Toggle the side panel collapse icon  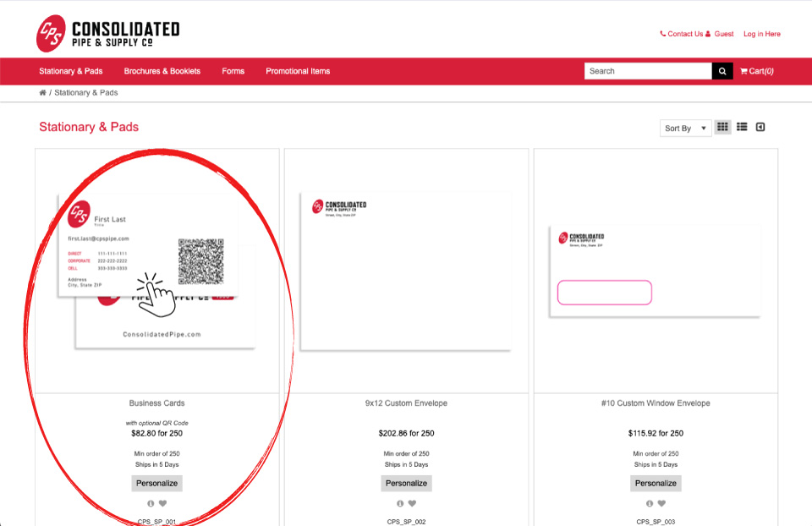[x=760, y=127]
